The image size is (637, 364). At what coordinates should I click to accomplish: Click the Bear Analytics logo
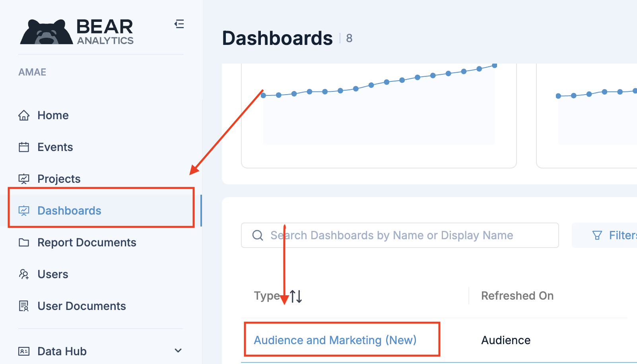point(77,32)
